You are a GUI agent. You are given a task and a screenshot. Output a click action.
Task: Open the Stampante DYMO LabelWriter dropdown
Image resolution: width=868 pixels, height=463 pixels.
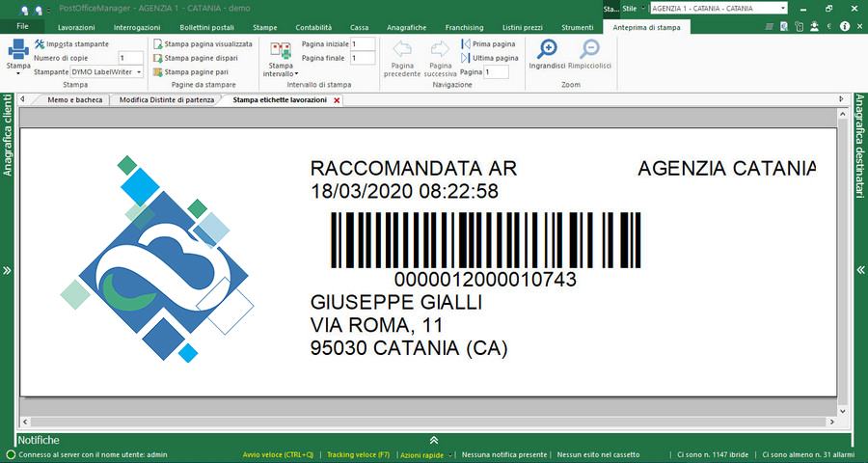(x=139, y=72)
